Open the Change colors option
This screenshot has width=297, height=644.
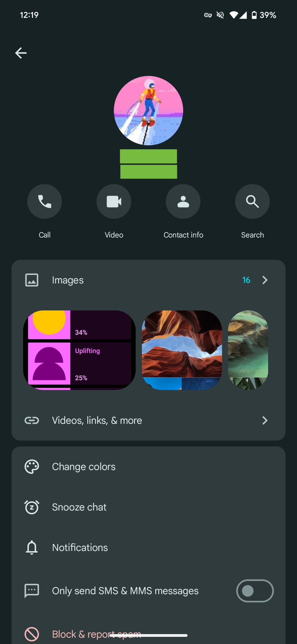pos(84,467)
